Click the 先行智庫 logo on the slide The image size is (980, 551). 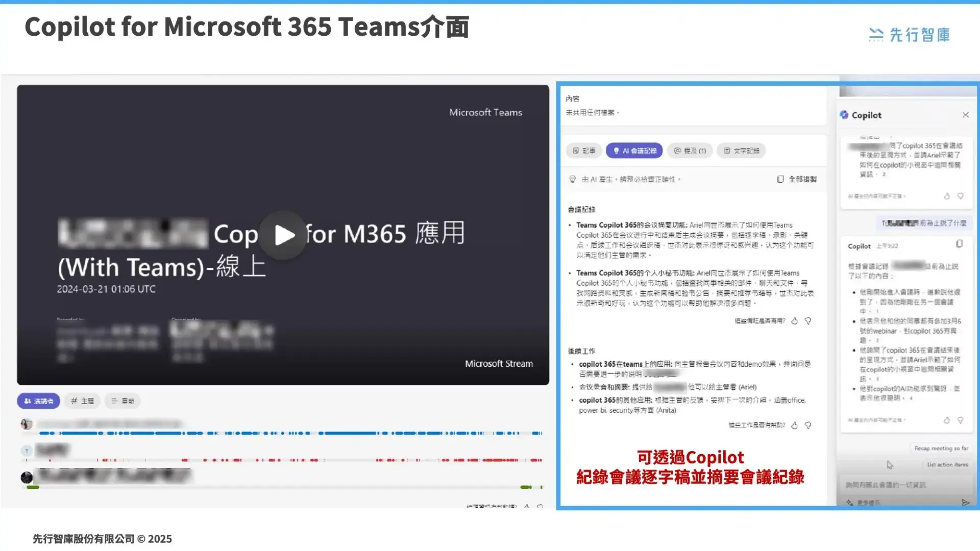910,35
